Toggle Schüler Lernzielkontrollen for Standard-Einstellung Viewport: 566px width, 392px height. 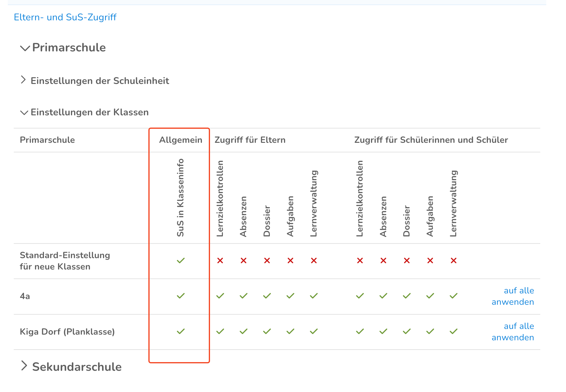360,261
